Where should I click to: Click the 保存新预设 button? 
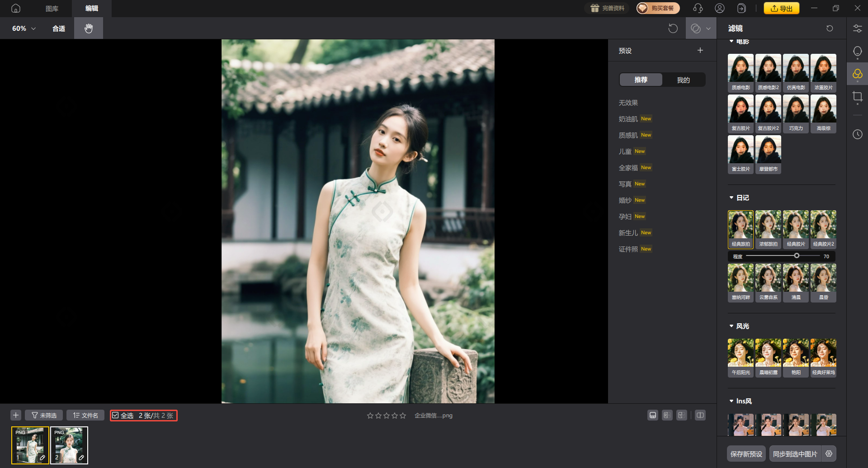746,454
